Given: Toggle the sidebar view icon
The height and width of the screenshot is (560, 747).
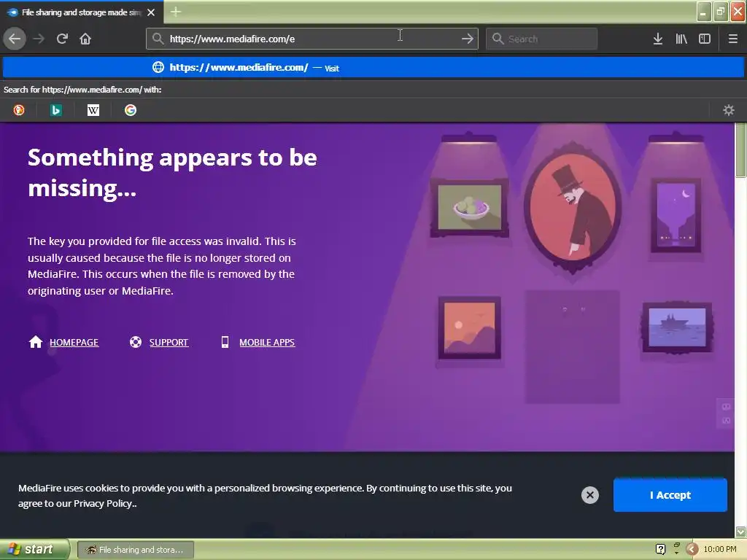Looking at the screenshot, I should [705, 39].
